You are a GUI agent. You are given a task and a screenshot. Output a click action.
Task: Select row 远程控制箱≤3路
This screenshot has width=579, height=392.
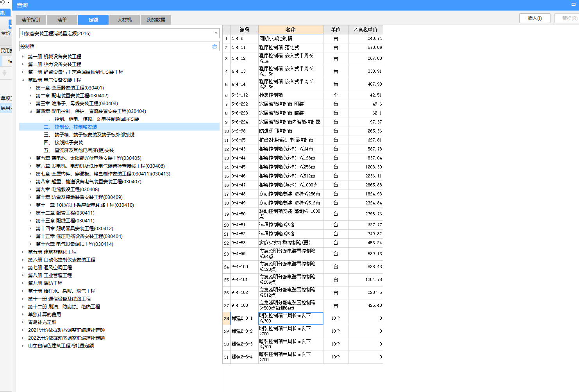(291, 225)
